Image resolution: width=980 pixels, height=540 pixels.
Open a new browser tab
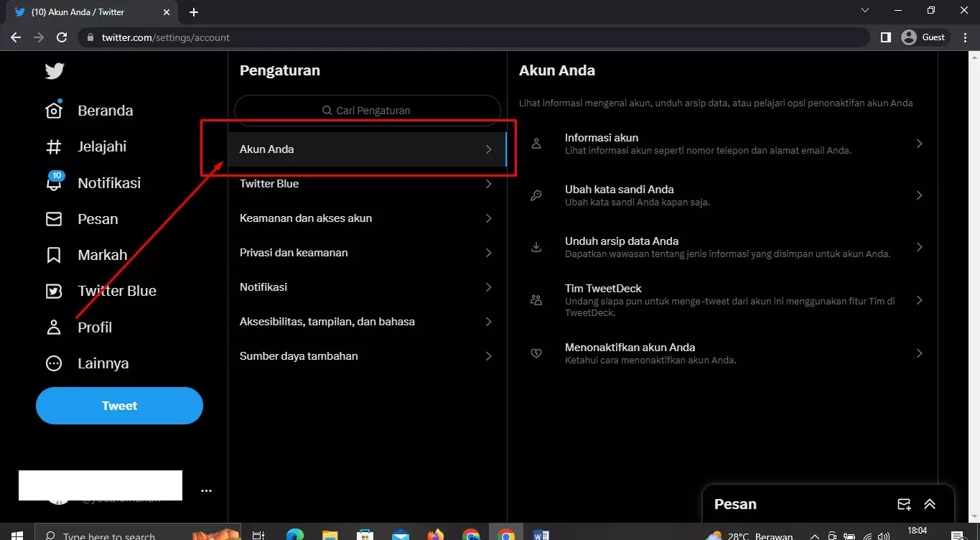click(194, 12)
